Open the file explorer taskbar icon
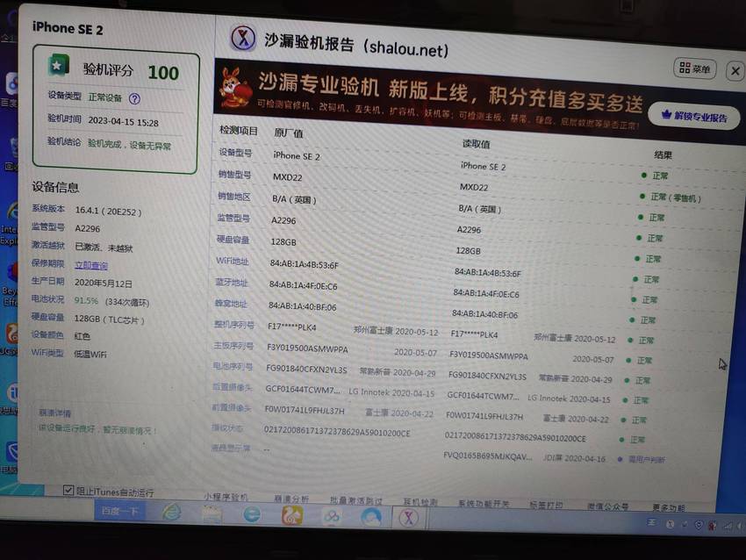Viewport: 746px width, 560px height. click(212, 513)
